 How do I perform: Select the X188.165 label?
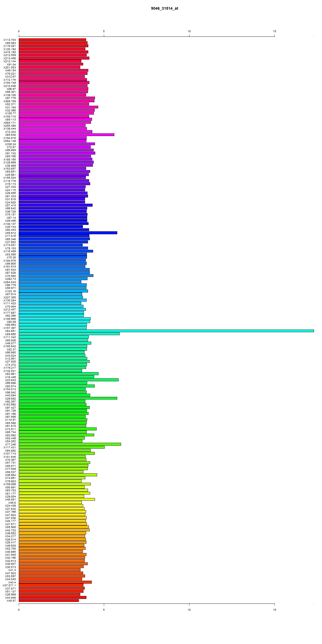[x=10, y=159]
